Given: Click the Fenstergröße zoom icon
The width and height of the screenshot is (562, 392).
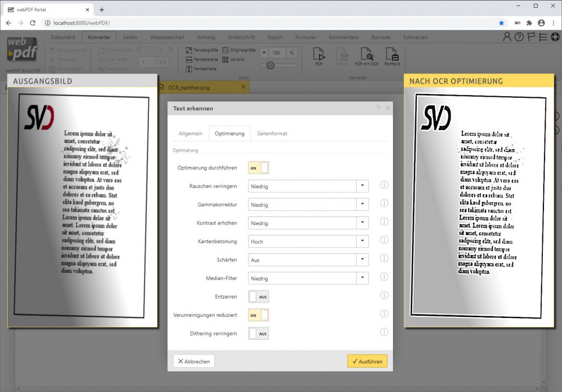Looking at the screenshot, I should [x=189, y=50].
